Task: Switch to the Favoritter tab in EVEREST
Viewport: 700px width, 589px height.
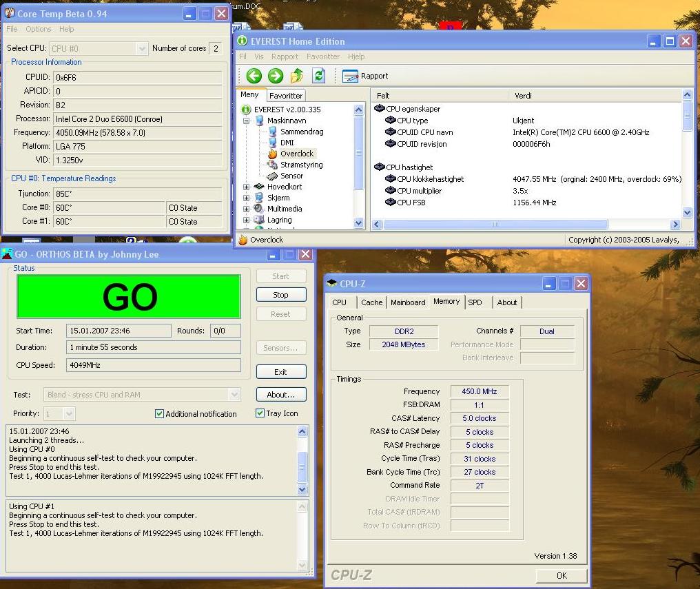Action: tap(286, 96)
